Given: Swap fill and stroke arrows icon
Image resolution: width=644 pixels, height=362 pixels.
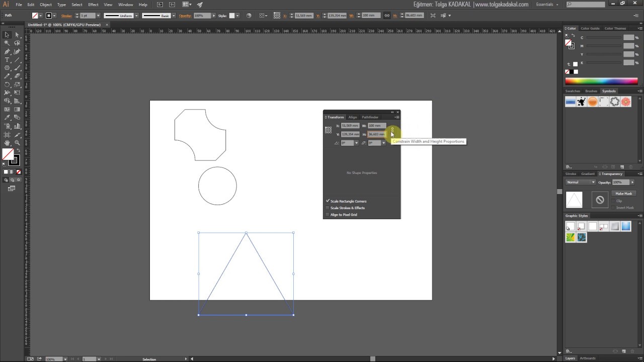Looking at the screenshot, I should click(19, 150).
